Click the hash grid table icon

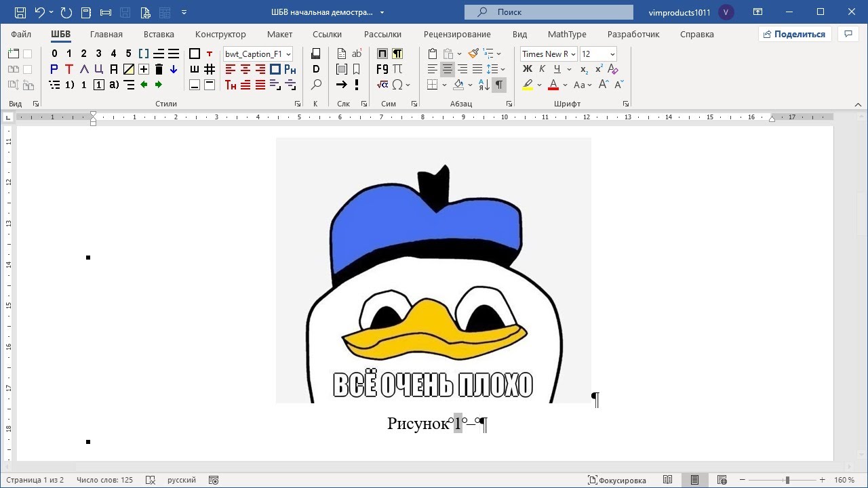[x=210, y=69]
